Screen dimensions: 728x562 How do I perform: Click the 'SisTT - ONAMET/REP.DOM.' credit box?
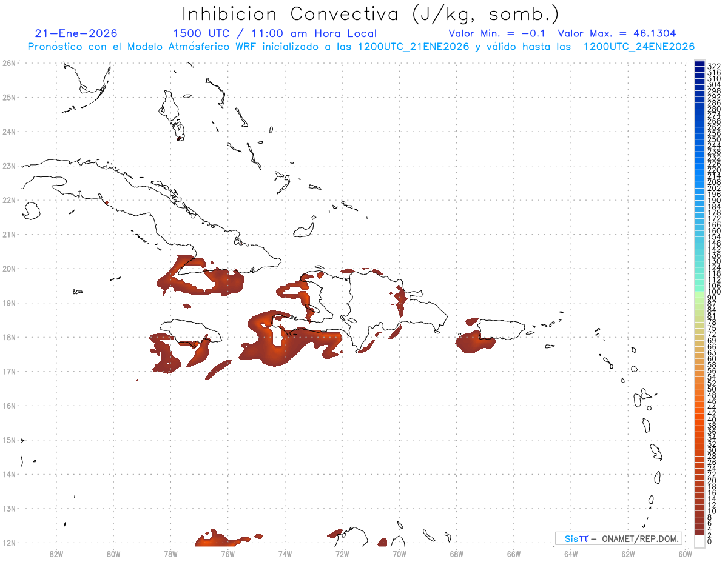pos(619,538)
